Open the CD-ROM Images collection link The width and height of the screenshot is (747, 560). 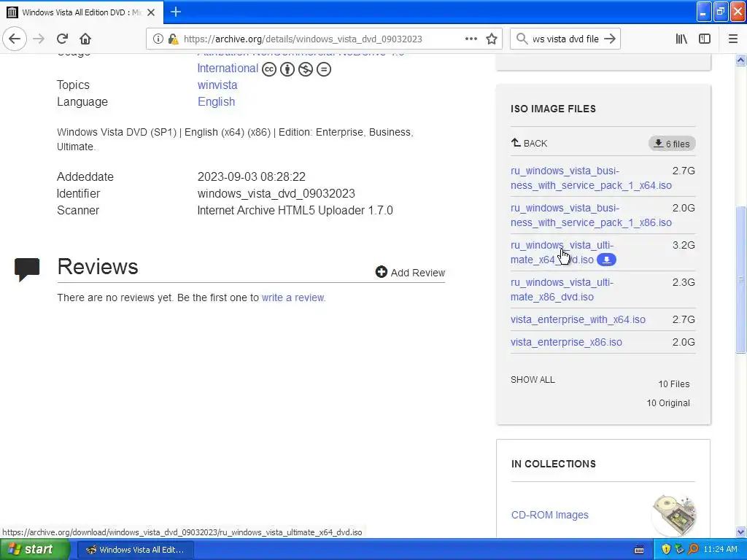tap(550, 515)
